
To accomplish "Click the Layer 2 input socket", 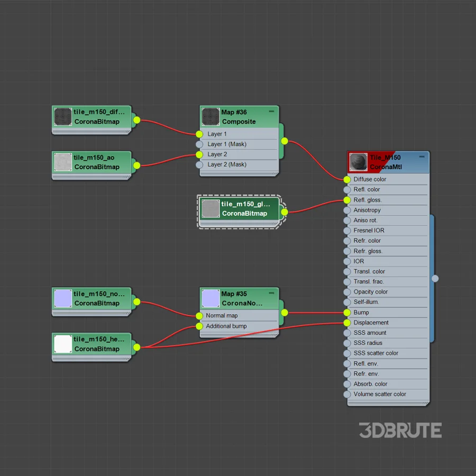I will pos(199,154).
